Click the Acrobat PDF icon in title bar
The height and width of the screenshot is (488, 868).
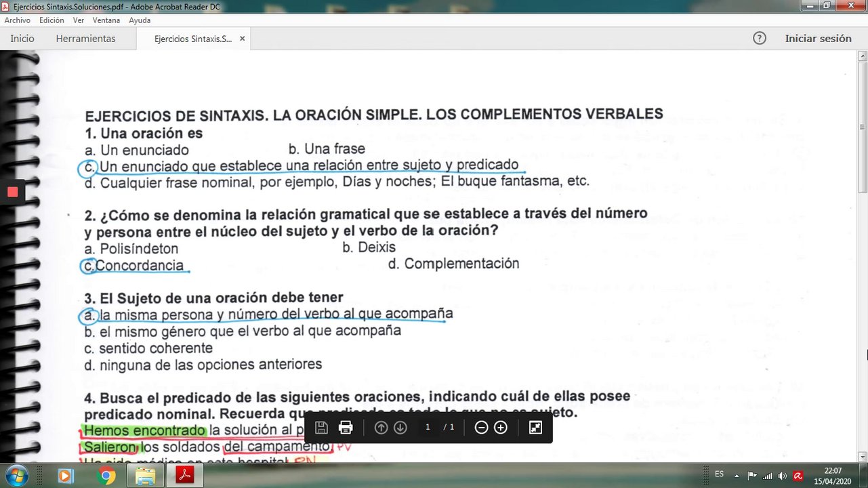click(7, 7)
